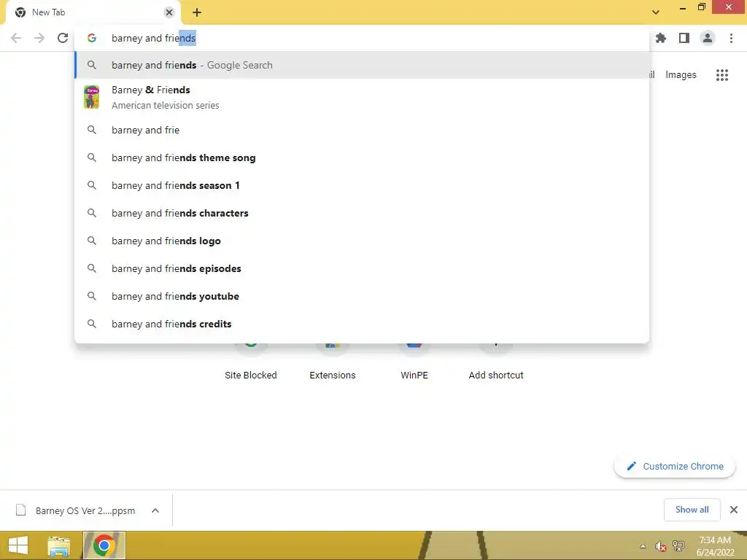
Task: Pick 'barney and friends episodes' suggestion
Action: point(362,268)
